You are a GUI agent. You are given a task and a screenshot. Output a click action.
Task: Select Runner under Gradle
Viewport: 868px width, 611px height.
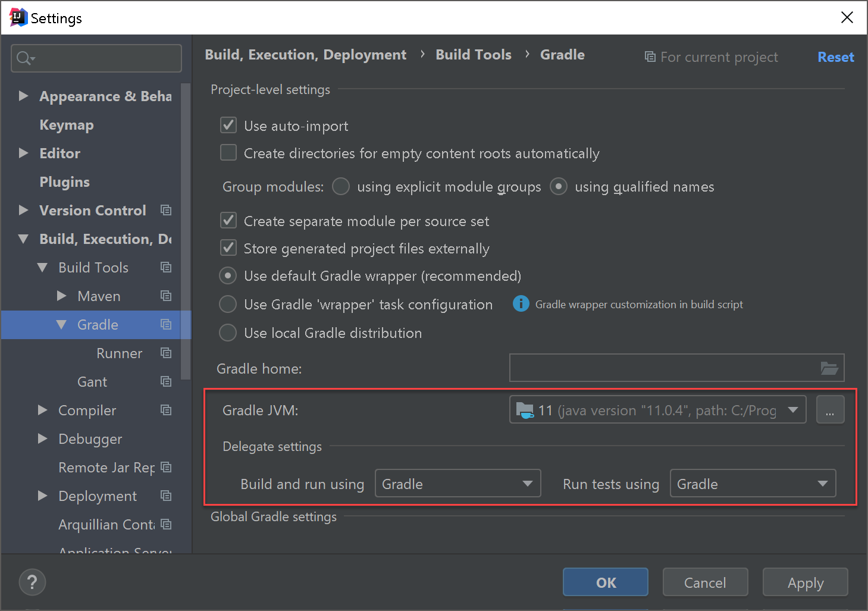119,353
